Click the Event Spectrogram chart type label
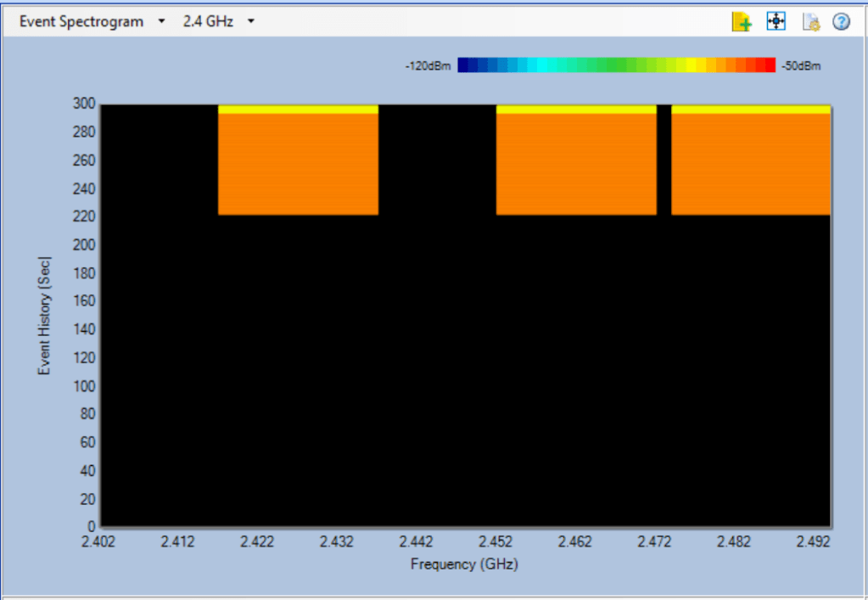The width and height of the screenshot is (868, 600). (x=81, y=22)
